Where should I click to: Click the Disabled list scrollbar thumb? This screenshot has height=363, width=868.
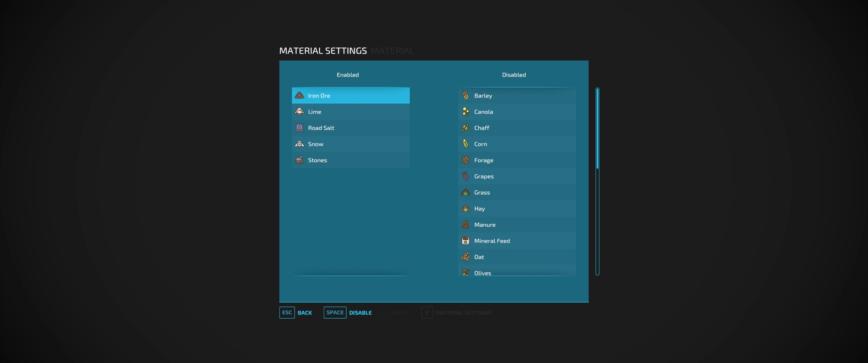click(x=598, y=129)
